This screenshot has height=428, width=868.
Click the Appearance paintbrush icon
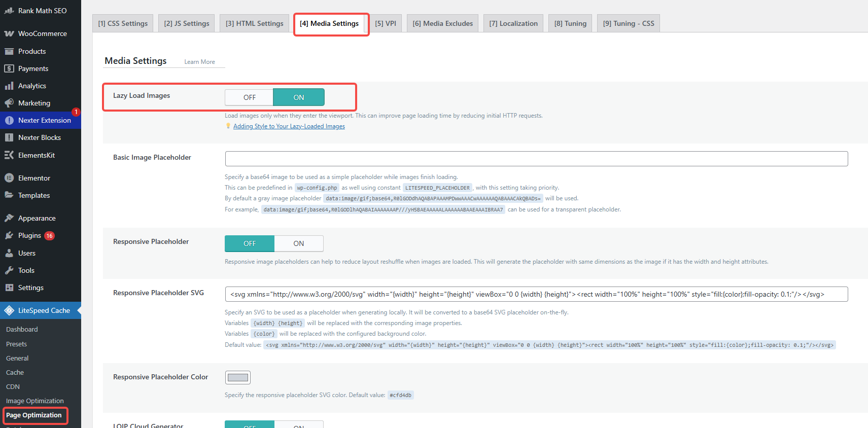(9, 218)
